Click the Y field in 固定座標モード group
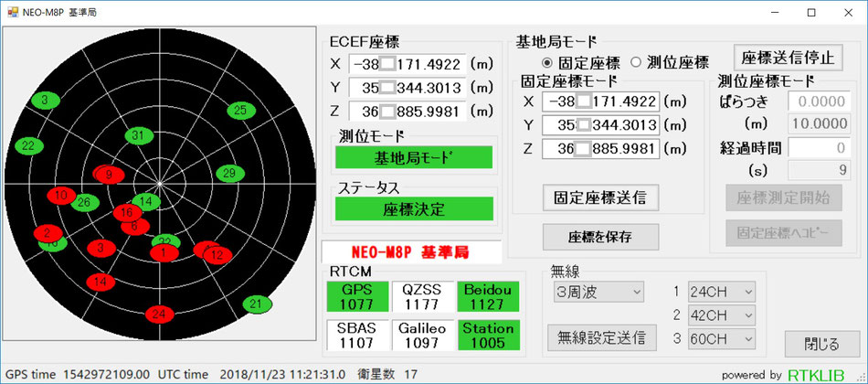 coord(600,125)
